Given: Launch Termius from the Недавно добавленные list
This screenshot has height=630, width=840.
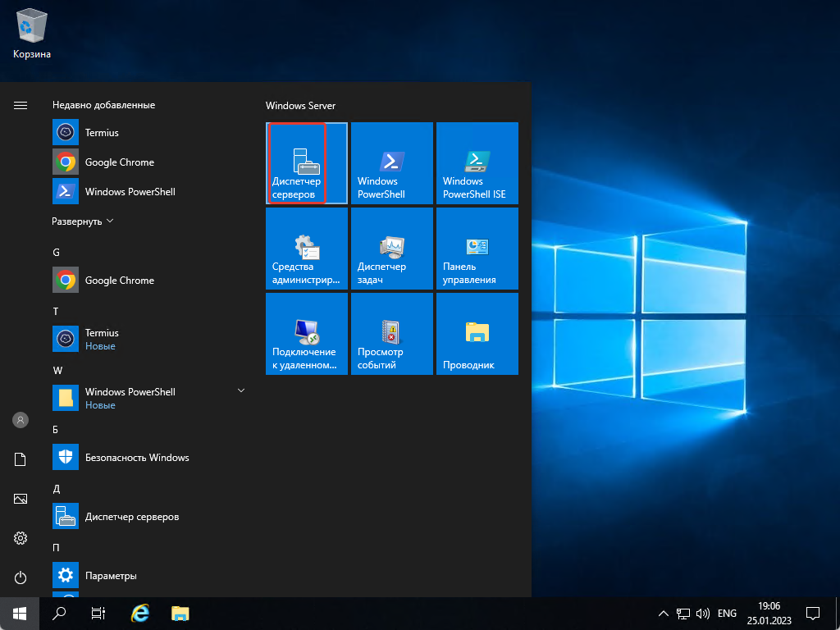Looking at the screenshot, I should pos(149,132).
